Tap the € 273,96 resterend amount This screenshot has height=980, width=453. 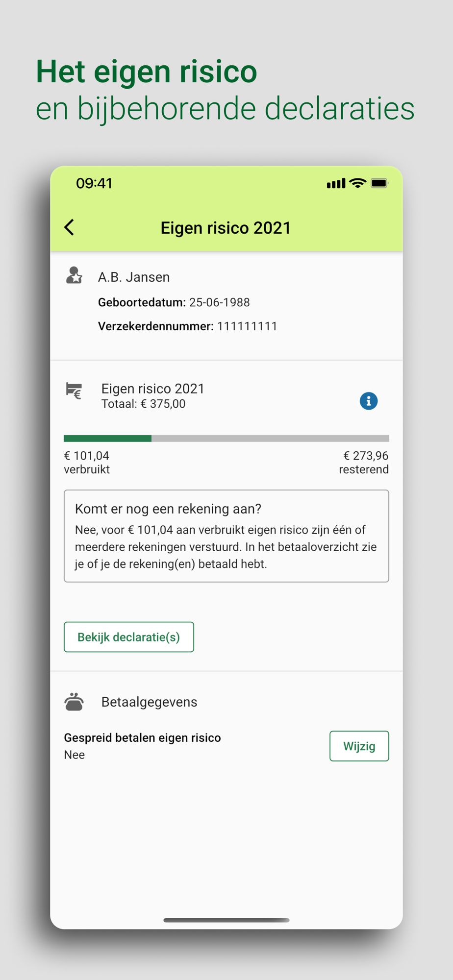coord(364,462)
